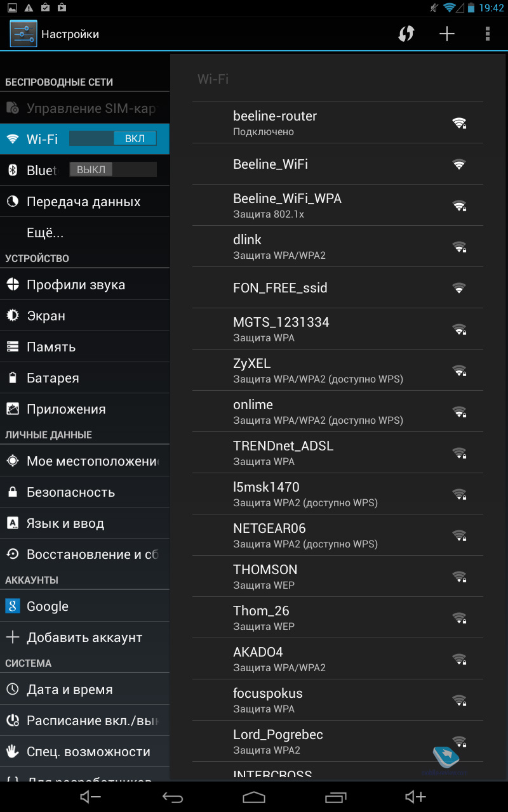Tap the Google account icon
This screenshot has width=508, height=812.
click(x=13, y=606)
